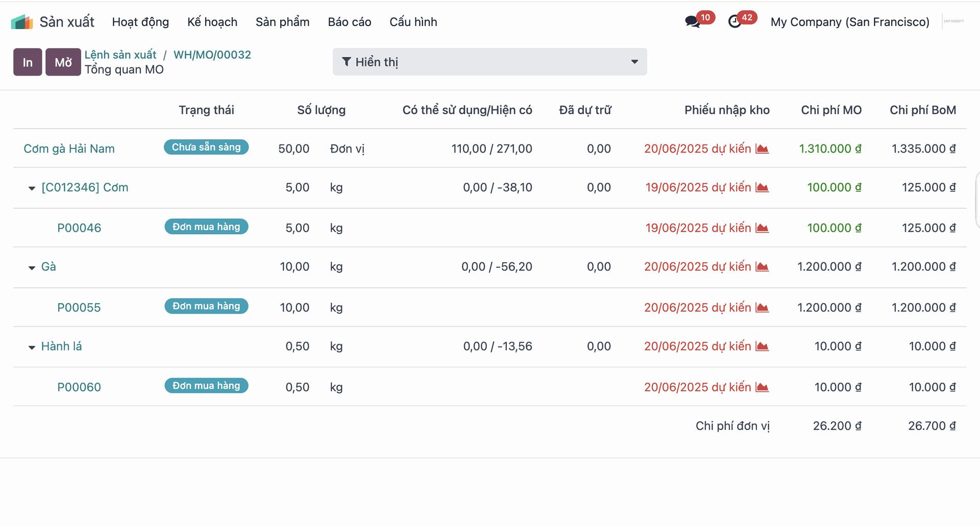This screenshot has height=526, width=980.
Task: Click forecast chart icon in Cơm gà Hải Nam row
Action: click(762, 149)
